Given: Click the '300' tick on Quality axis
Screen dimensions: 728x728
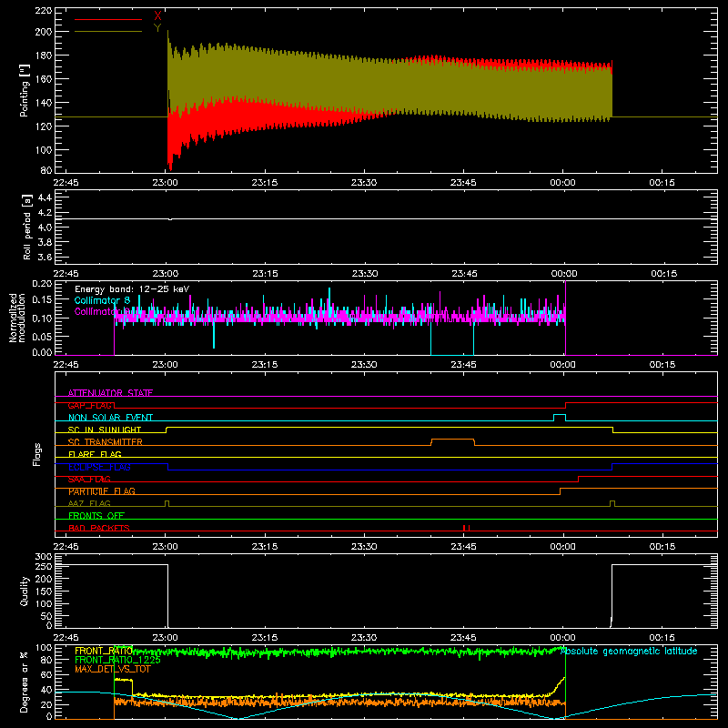Looking at the screenshot, I should point(44,556).
